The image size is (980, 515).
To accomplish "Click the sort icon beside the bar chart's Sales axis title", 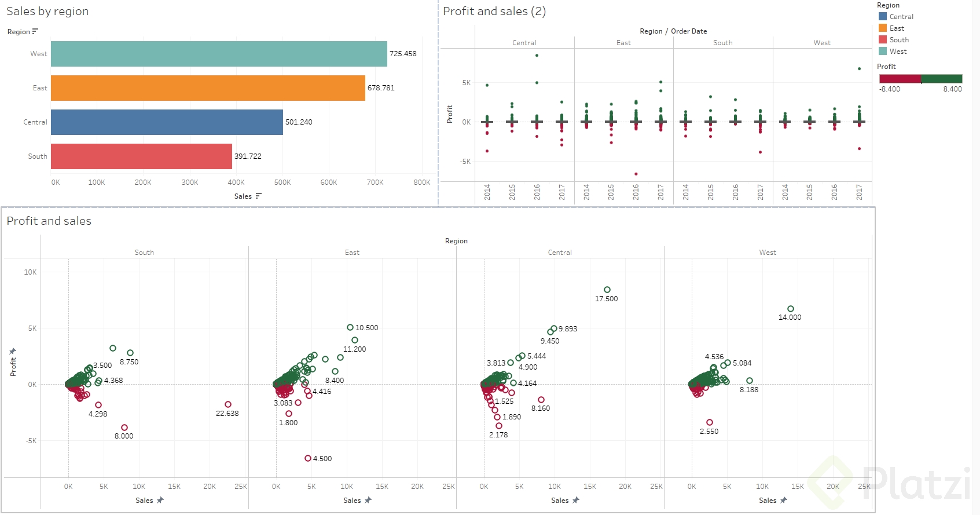I will pyautogui.click(x=258, y=196).
